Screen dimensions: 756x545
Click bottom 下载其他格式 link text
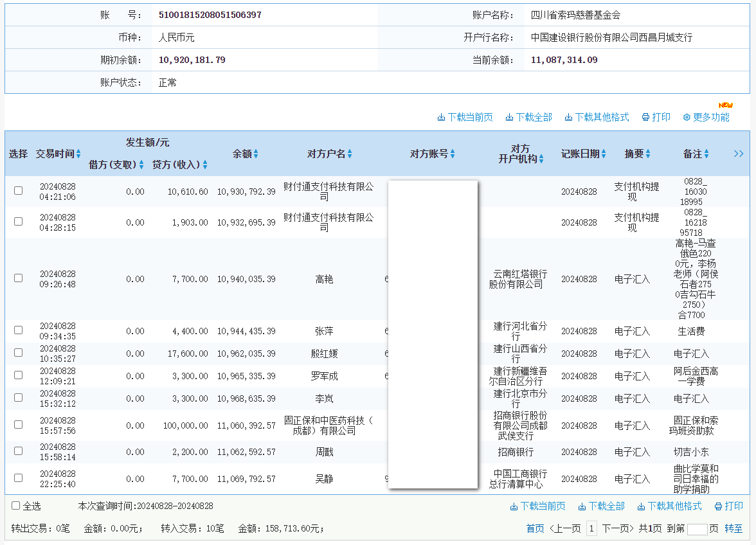coord(674,506)
